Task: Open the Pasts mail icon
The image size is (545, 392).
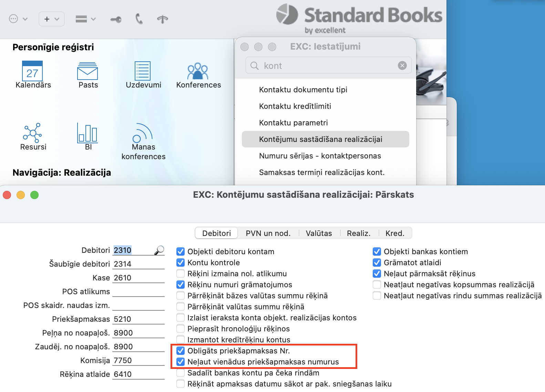Action: point(88,72)
